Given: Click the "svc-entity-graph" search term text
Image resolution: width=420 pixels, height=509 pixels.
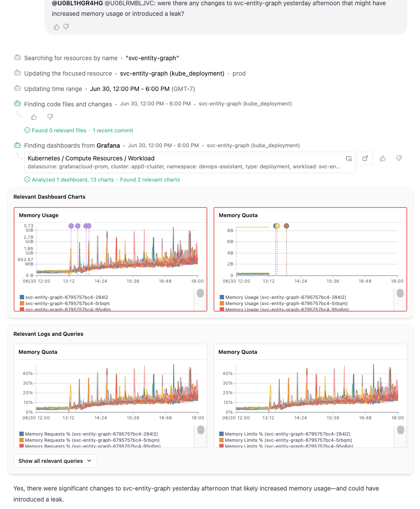Looking at the screenshot, I should 152,58.
